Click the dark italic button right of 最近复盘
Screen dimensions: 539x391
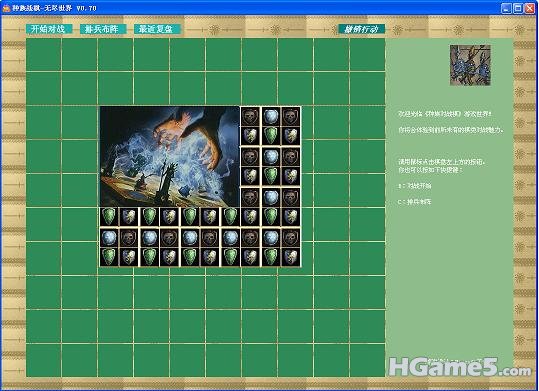[361, 29]
